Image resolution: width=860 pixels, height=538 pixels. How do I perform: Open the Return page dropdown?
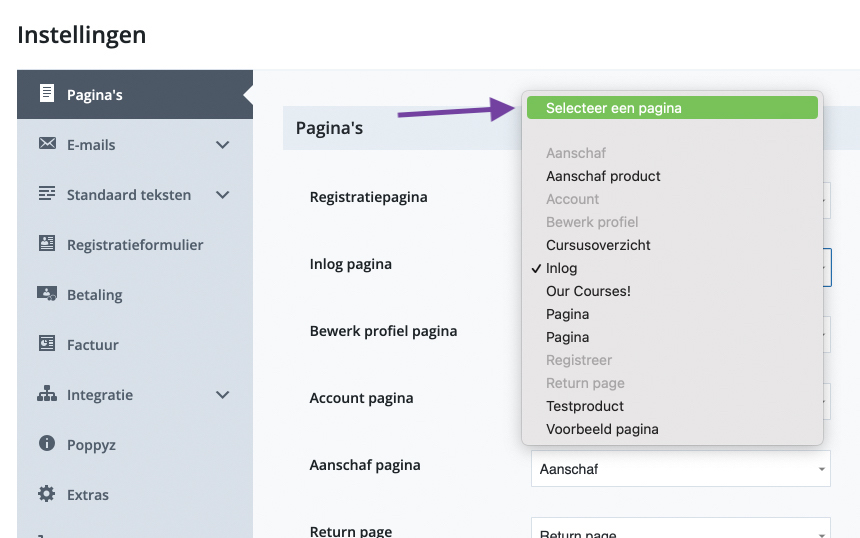680,532
